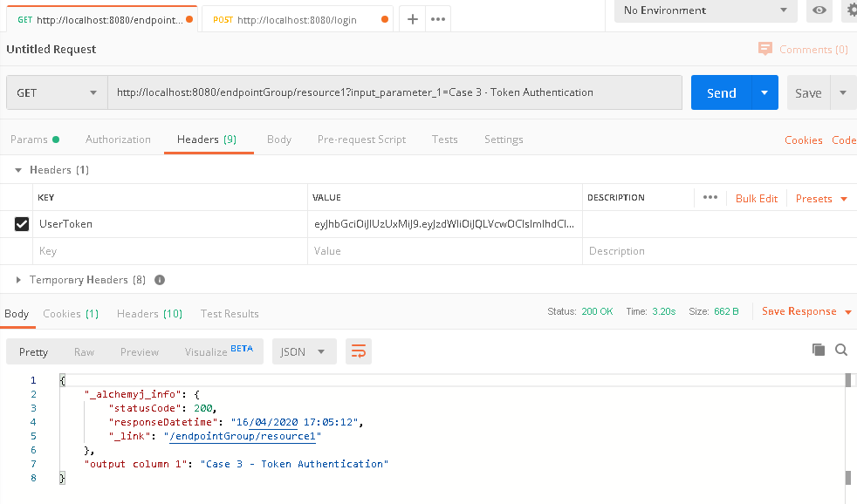Open the No Environment dropdown
This screenshot has height=504, width=857.
[704, 10]
